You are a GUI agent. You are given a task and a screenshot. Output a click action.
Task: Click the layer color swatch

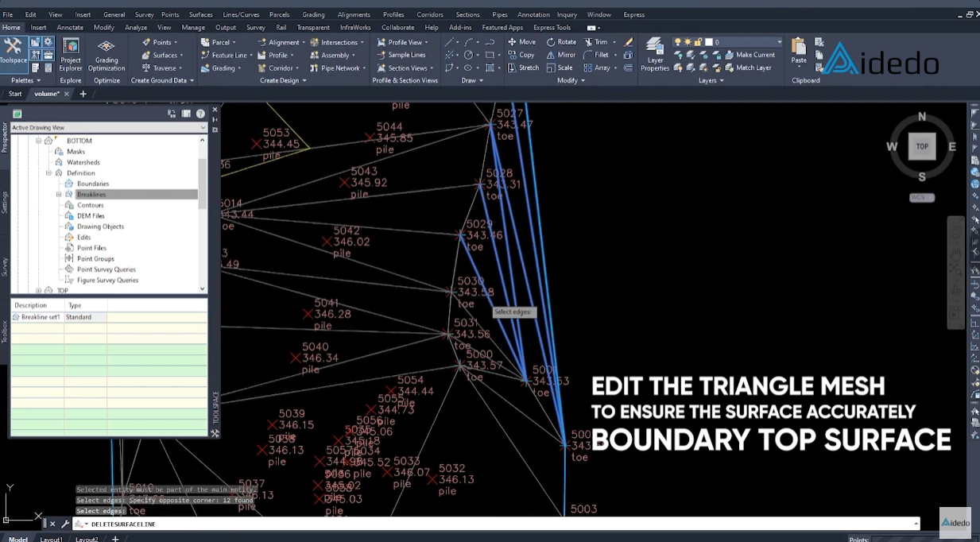(708, 42)
